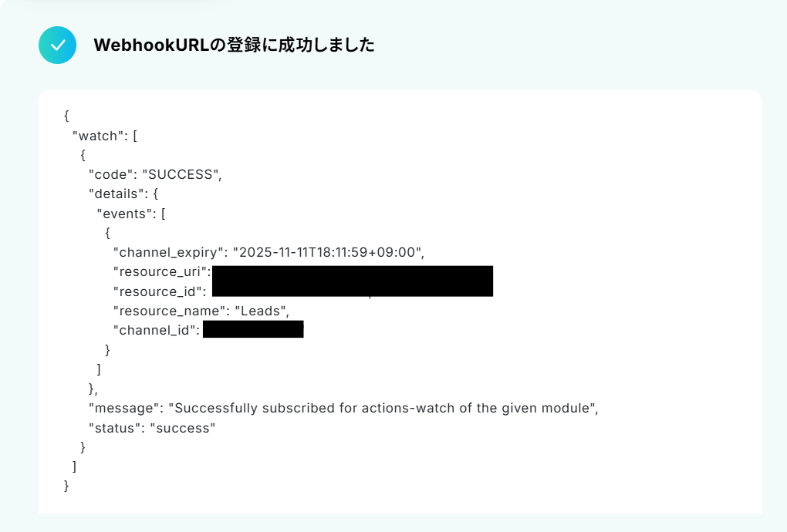Click the redacted resource_uri value block
Viewport: 787px width, 532px height.
(x=353, y=274)
